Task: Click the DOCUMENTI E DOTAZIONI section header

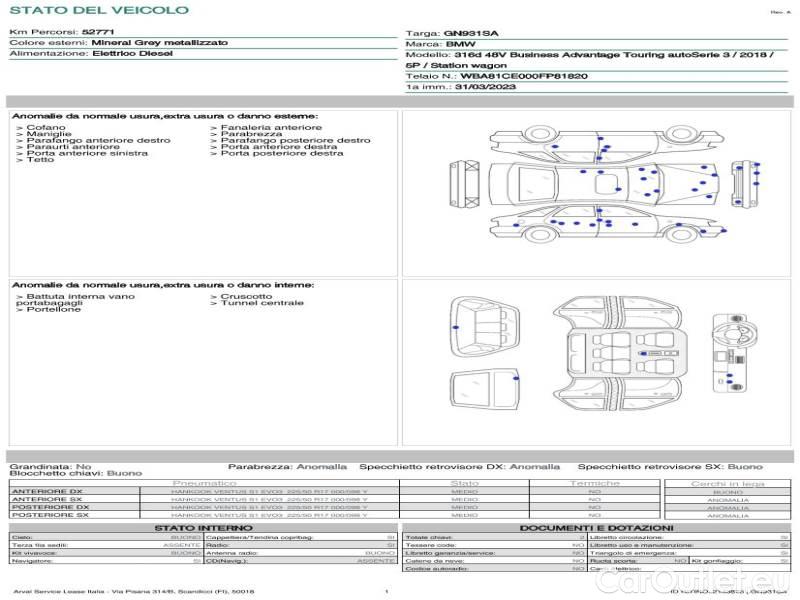Action: [x=596, y=527]
